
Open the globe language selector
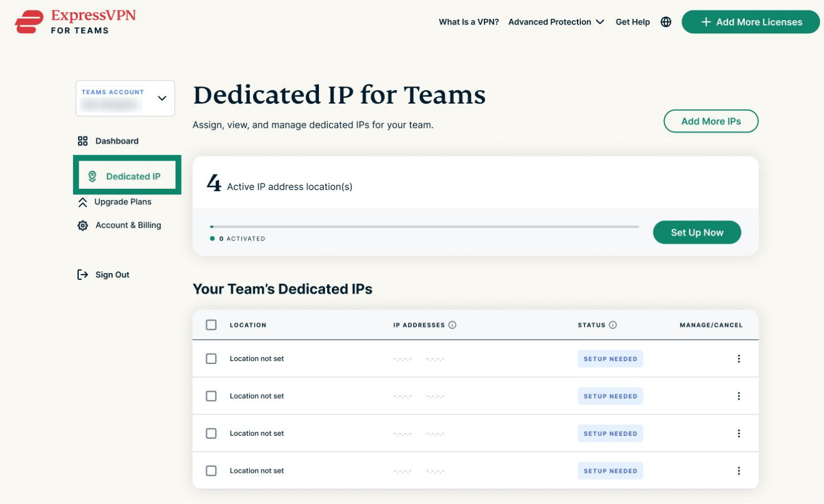[x=666, y=22]
